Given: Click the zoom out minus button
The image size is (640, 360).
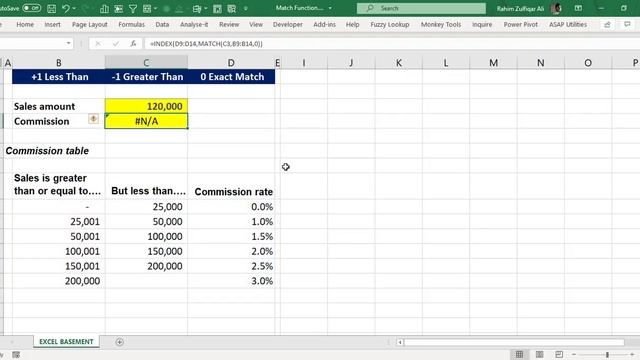Looking at the screenshot, I should [x=573, y=355].
